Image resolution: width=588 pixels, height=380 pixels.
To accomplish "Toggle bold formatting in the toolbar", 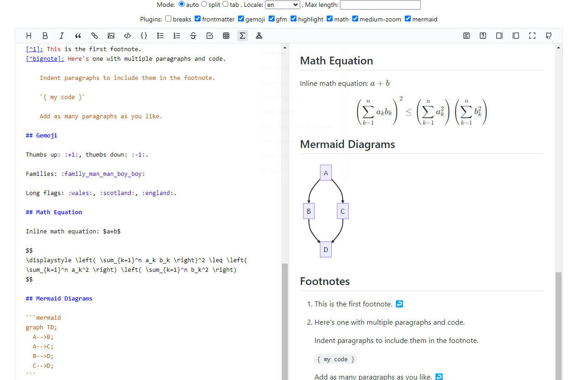I will point(45,35).
